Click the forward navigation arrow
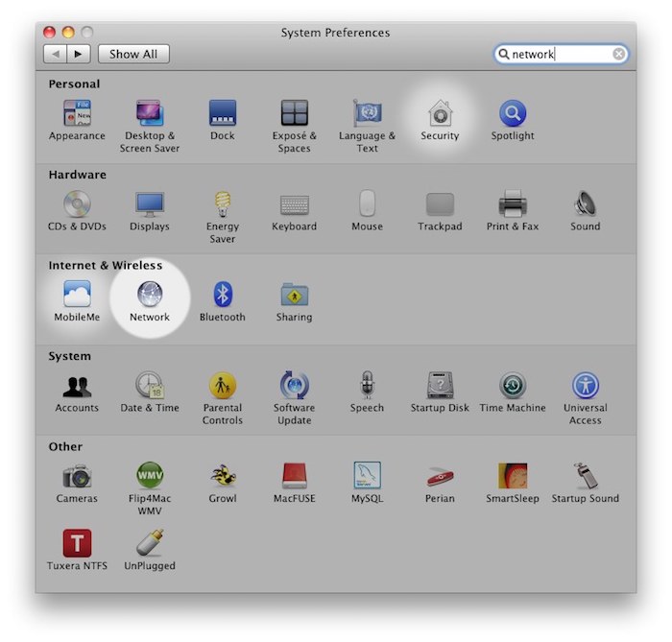Screen dimensions: 672x642 (79, 55)
